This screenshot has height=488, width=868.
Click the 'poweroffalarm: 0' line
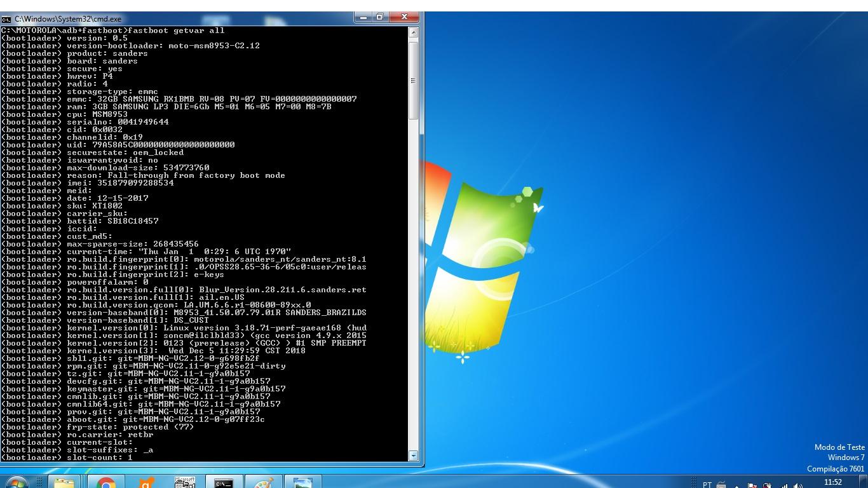click(74, 282)
